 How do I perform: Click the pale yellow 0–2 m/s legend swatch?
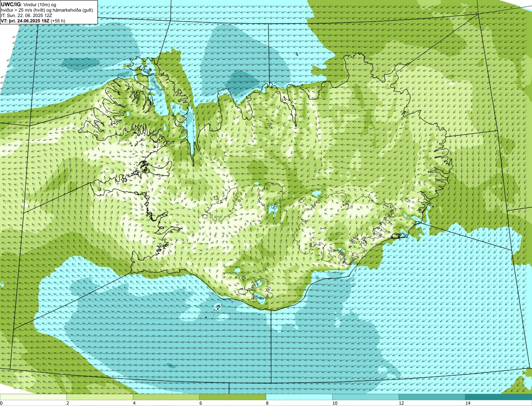point(33,397)
